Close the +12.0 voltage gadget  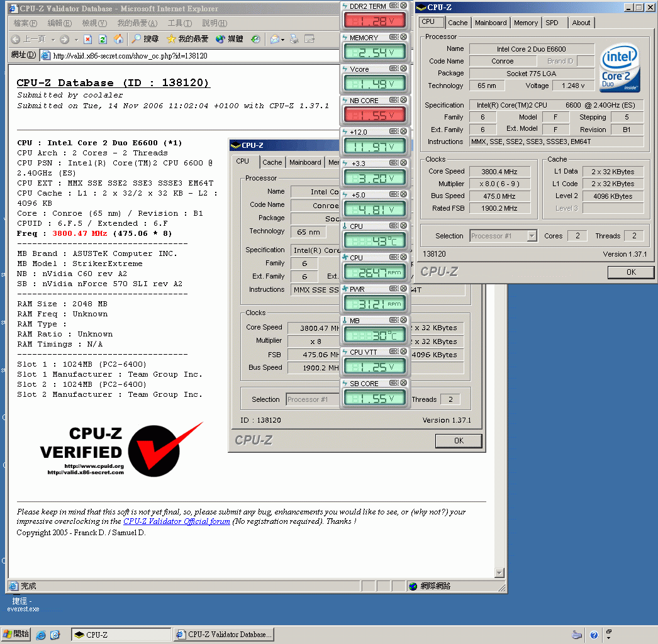(x=404, y=131)
